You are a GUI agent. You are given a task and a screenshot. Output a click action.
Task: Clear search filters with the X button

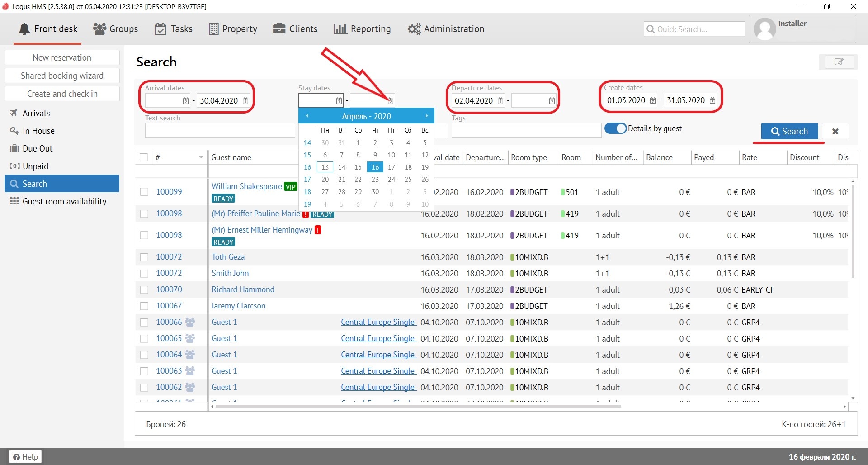[x=835, y=132]
